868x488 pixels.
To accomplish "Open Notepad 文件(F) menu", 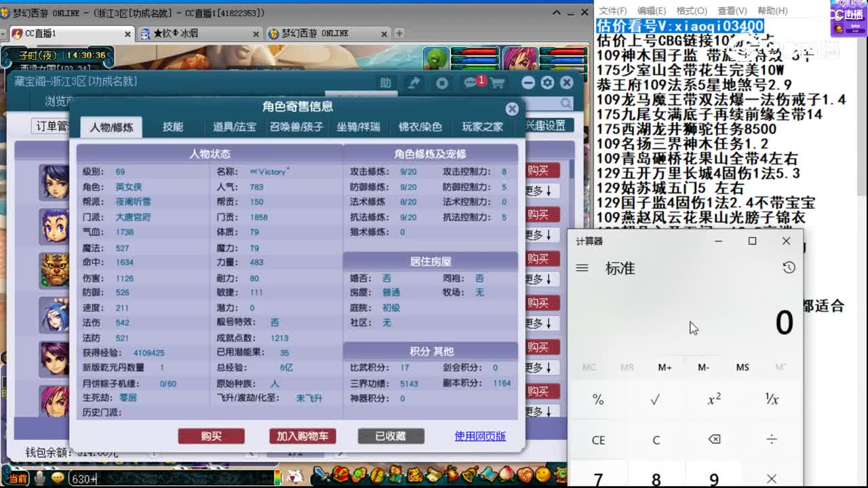I will (612, 11).
